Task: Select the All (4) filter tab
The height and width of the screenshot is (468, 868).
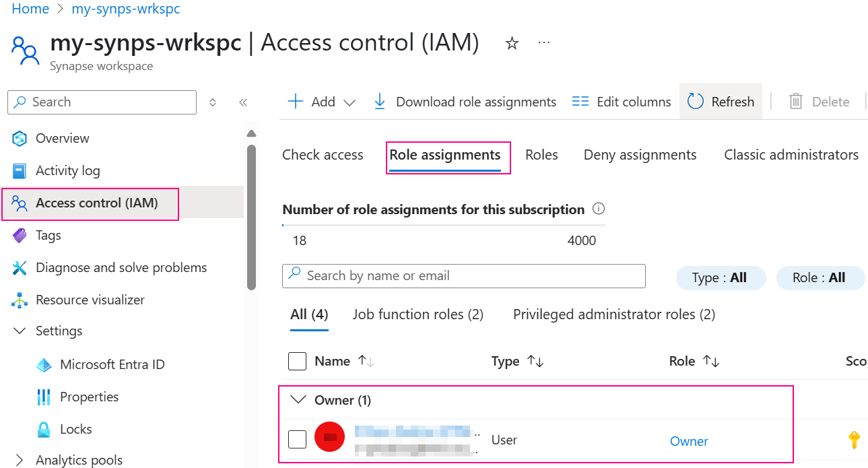Action: click(309, 314)
